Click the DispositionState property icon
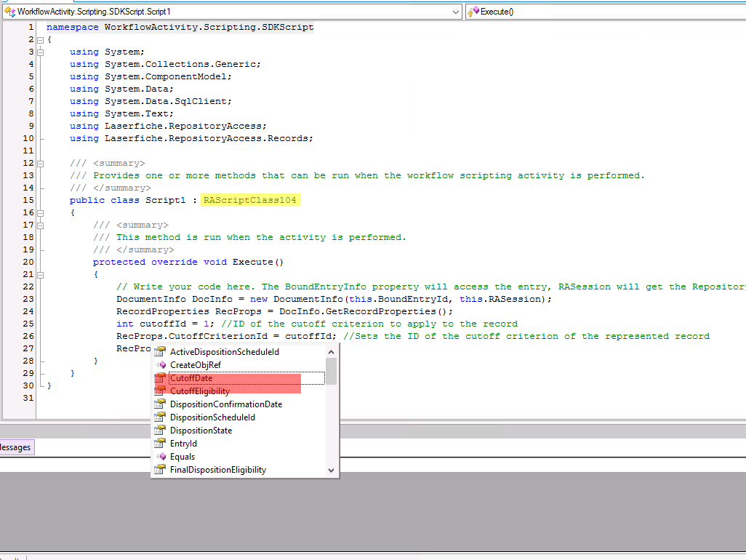Image resolution: width=746 pixels, height=560 pixels. click(160, 431)
